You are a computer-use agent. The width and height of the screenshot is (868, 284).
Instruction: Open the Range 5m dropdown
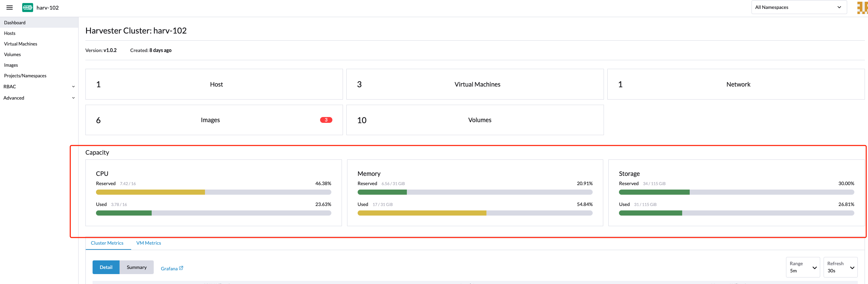click(x=803, y=267)
